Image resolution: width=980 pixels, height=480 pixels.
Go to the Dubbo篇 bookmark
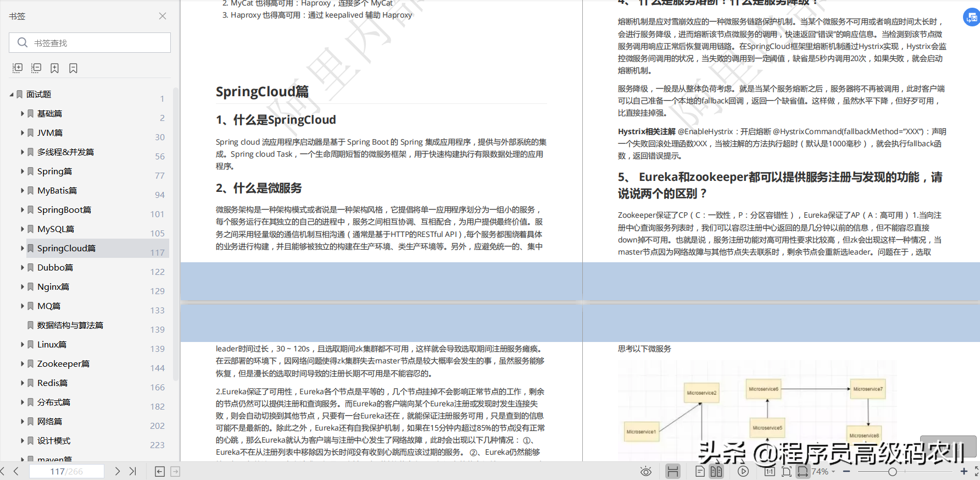[x=55, y=267]
